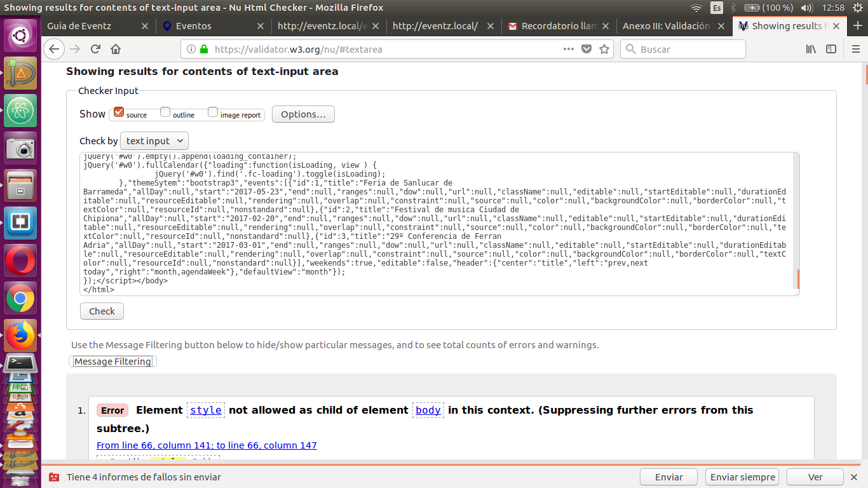
Task: Click the textarea vertical scrollbar thumb
Action: coord(798,279)
